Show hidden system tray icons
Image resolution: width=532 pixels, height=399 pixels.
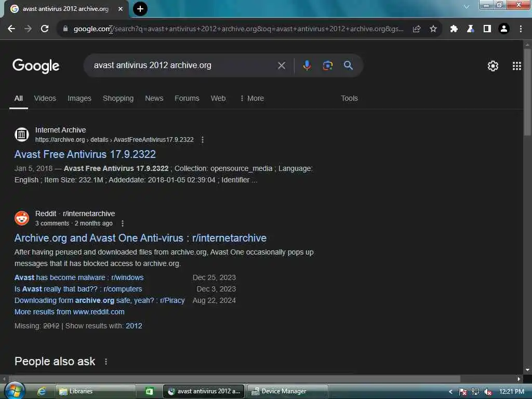point(450,392)
